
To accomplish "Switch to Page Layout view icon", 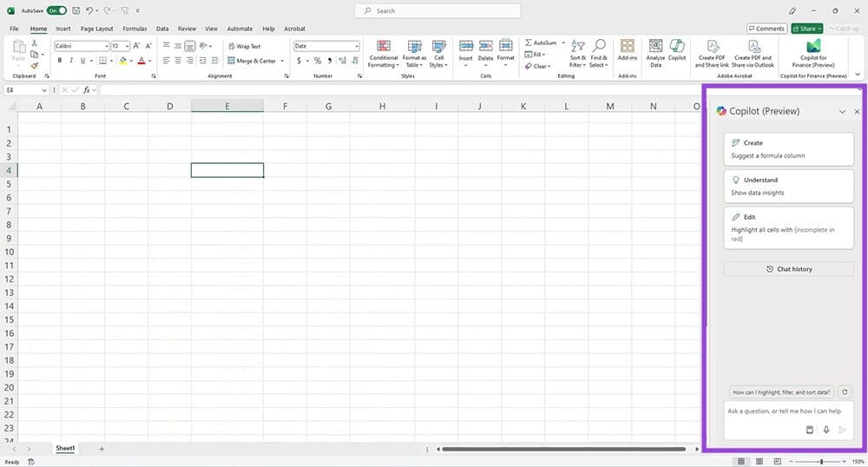I will tap(759, 462).
